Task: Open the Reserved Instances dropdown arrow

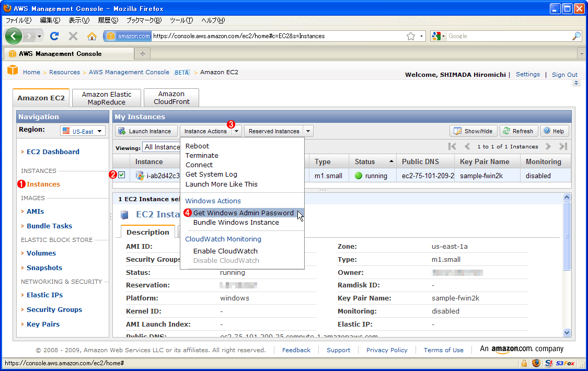Action: (x=308, y=131)
